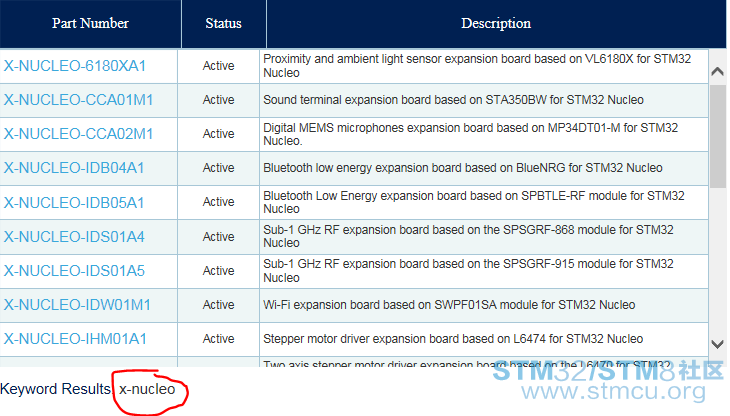Sort by the Part Number column header
This screenshot has width=730, height=416.
(90, 24)
